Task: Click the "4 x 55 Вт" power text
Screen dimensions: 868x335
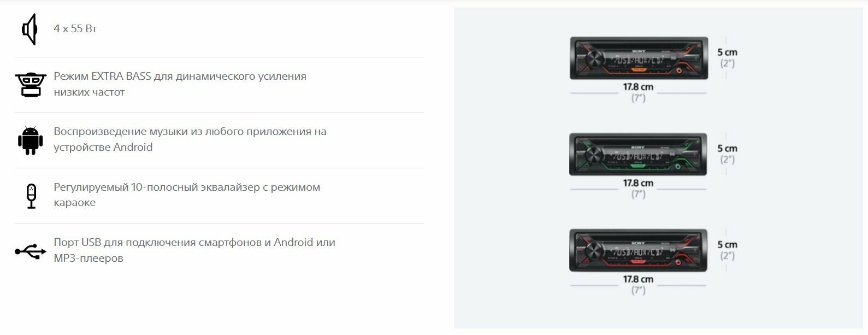Action: pyautogui.click(x=75, y=29)
